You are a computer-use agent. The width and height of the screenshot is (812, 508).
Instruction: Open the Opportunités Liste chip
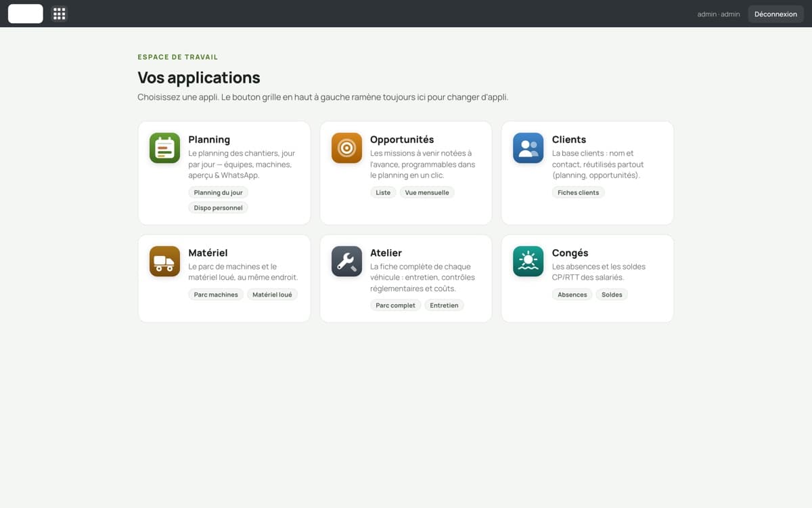tap(383, 192)
